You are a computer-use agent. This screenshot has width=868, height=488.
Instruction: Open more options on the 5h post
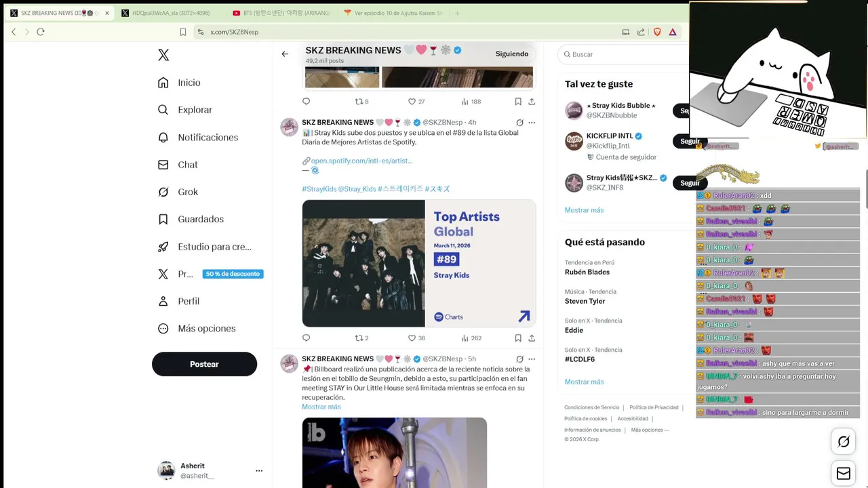click(532, 359)
